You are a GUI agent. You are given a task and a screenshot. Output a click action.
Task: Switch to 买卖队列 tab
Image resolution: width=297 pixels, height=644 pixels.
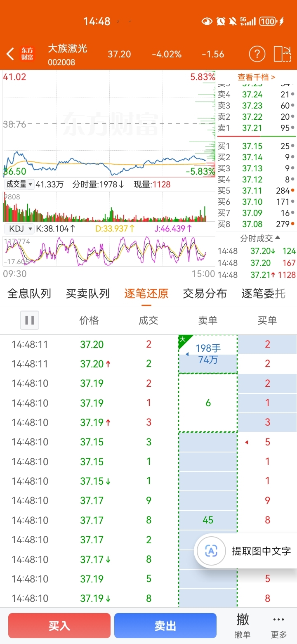[88, 294]
